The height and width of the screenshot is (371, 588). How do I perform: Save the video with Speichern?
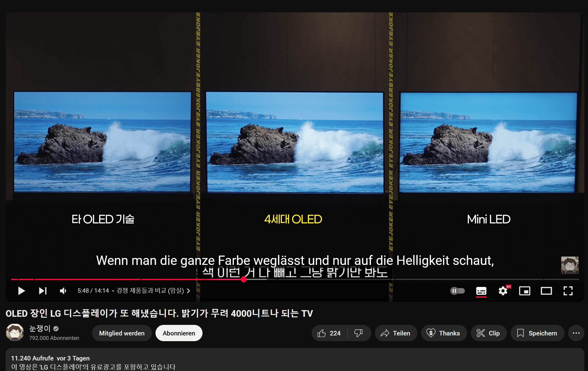pyautogui.click(x=537, y=333)
